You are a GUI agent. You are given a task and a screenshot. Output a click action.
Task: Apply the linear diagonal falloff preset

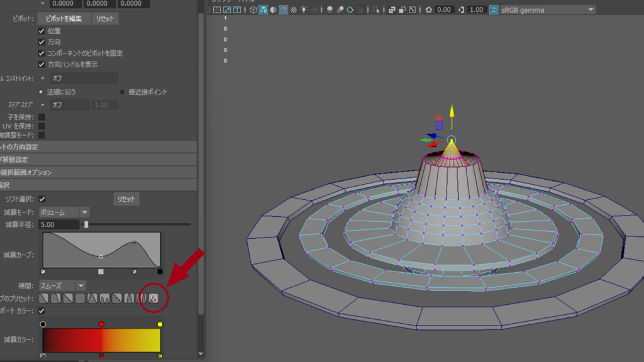pos(68,298)
